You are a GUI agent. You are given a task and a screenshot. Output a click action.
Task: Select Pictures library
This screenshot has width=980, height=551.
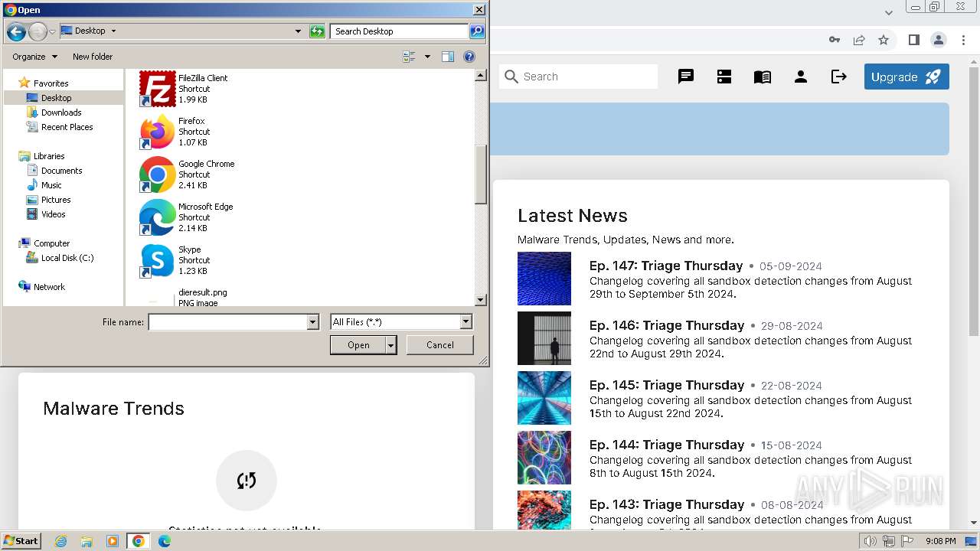(x=56, y=200)
